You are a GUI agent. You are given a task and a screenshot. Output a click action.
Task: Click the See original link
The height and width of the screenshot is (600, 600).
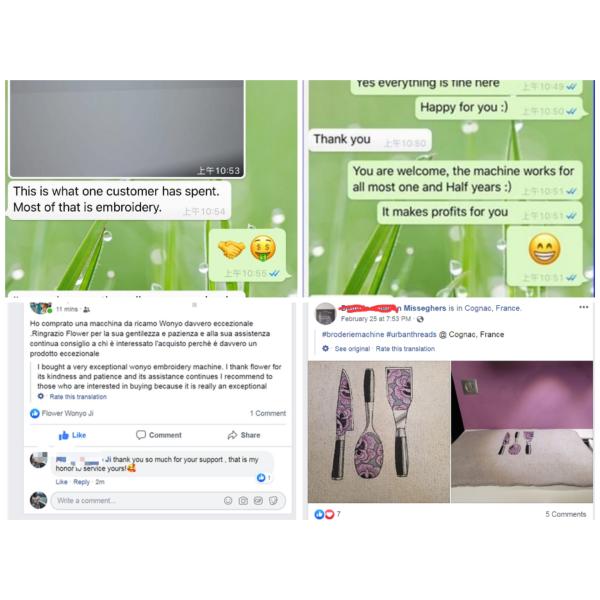352,349
